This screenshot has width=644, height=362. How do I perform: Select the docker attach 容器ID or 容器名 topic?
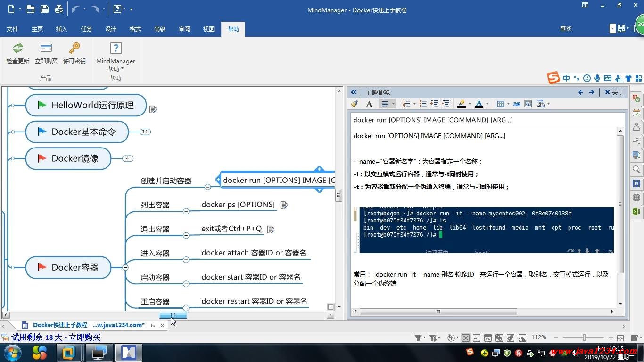[254, 253]
